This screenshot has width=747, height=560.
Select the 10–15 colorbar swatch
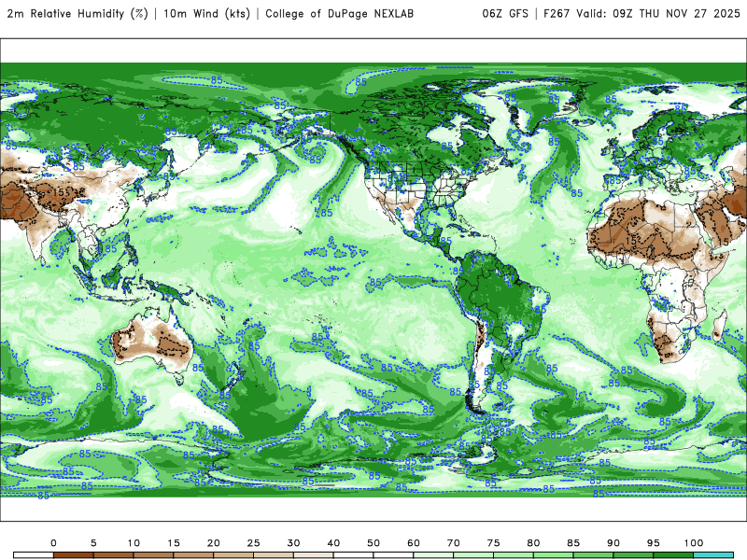(x=153, y=555)
